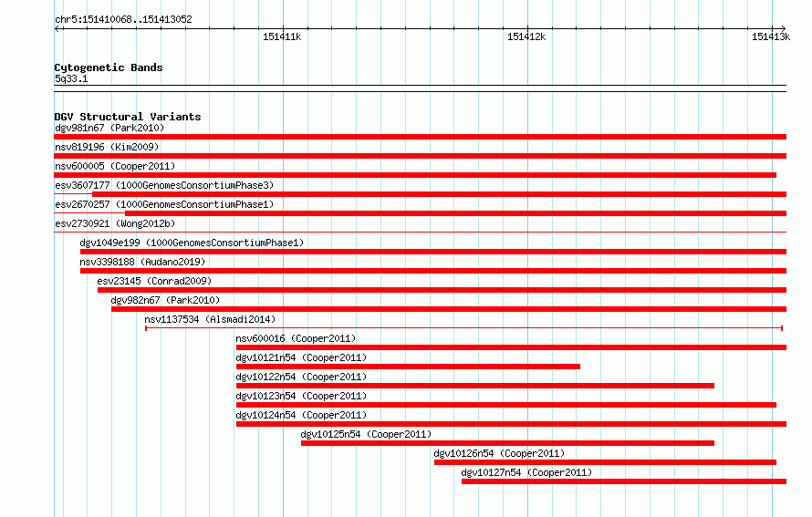
Task: Select the esv2730921 (Wong2012b) label
Action: [x=115, y=223]
